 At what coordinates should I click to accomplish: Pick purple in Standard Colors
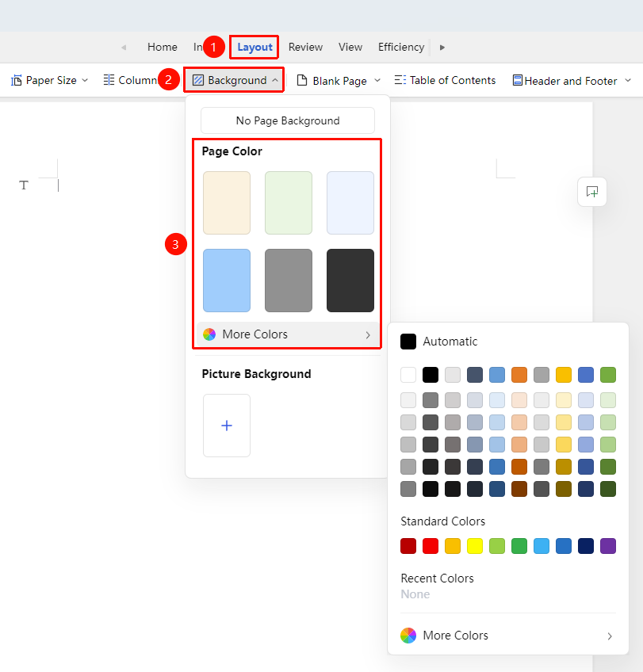click(x=608, y=546)
